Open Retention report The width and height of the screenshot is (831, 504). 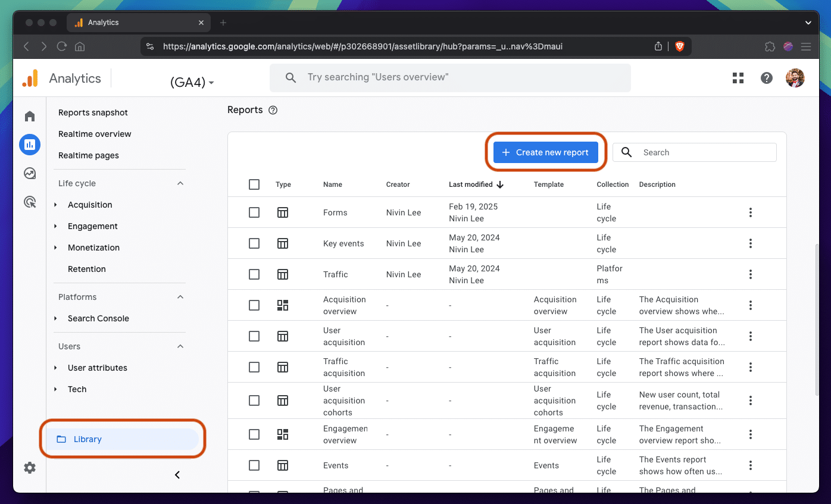coord(87,269)
